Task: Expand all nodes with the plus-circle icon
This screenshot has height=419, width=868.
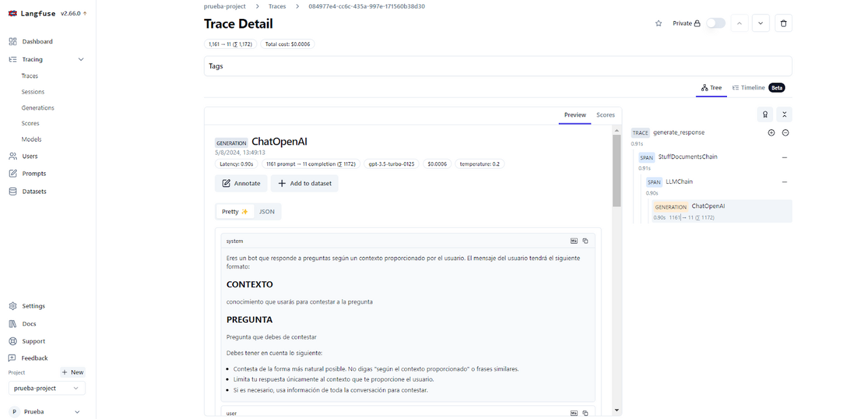Action: pos(771,132)
